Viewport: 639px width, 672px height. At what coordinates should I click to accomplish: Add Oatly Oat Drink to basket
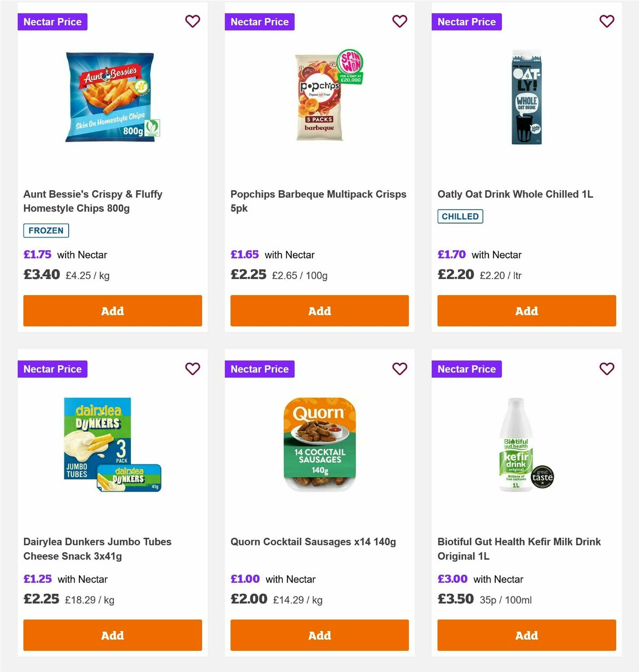pyautogui.click(x=526, y=310)
